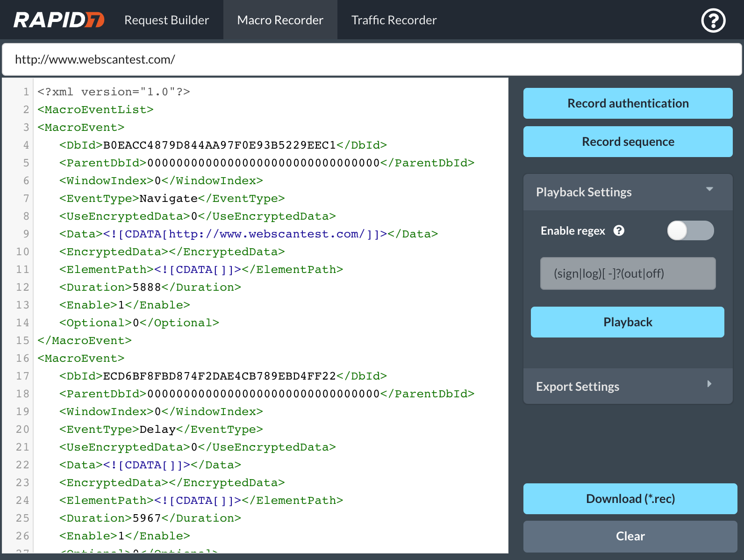
Task: Open the help question mark icon in header
Action: pos(713,21)
